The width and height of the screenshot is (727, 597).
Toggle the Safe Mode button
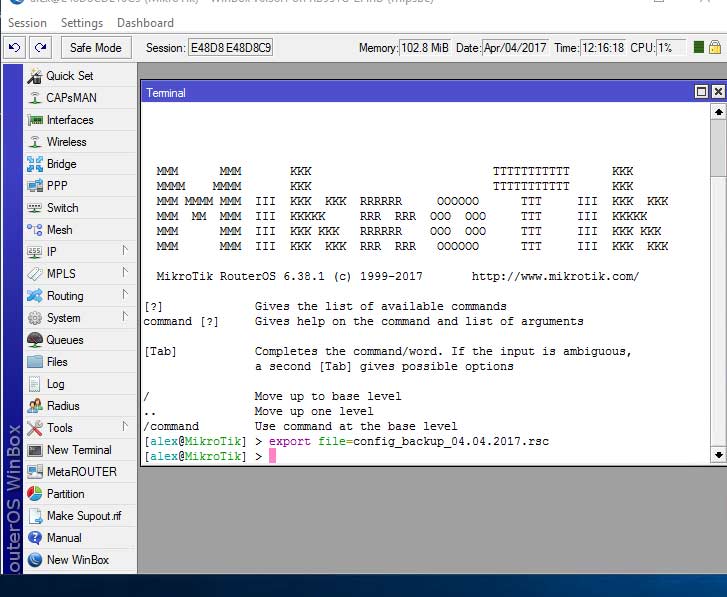point(96,48)
